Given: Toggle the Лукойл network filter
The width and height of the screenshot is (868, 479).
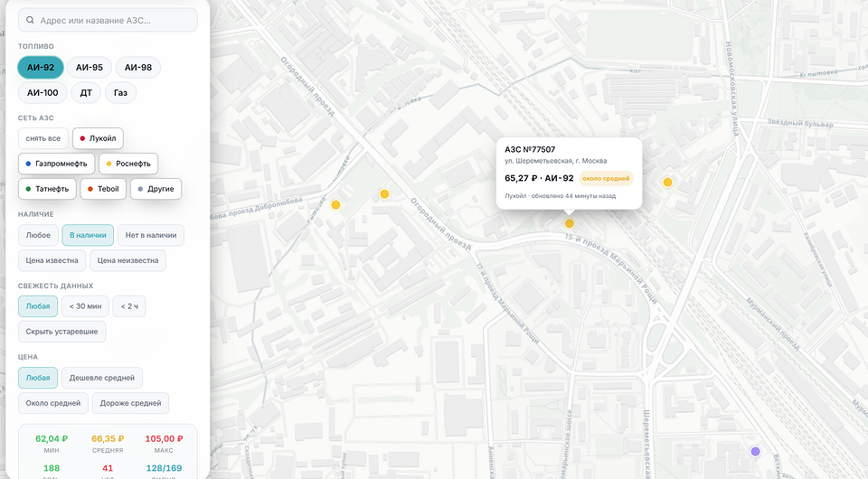Looking at the screenshot, I should tap(98, 138).
